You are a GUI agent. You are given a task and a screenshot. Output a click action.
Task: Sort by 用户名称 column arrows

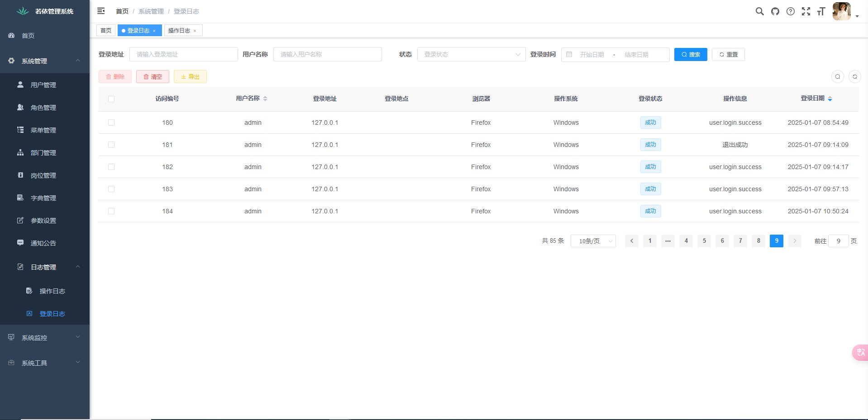265,99
